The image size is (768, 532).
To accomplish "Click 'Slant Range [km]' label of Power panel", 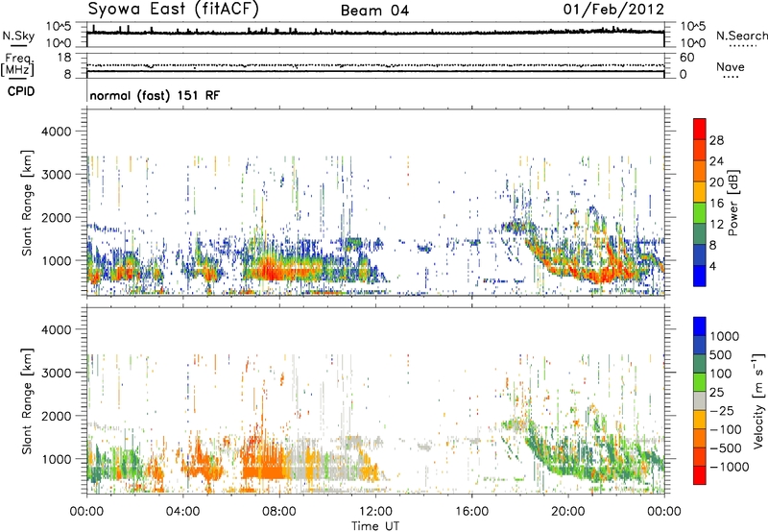I will click(x=27, y=203).
